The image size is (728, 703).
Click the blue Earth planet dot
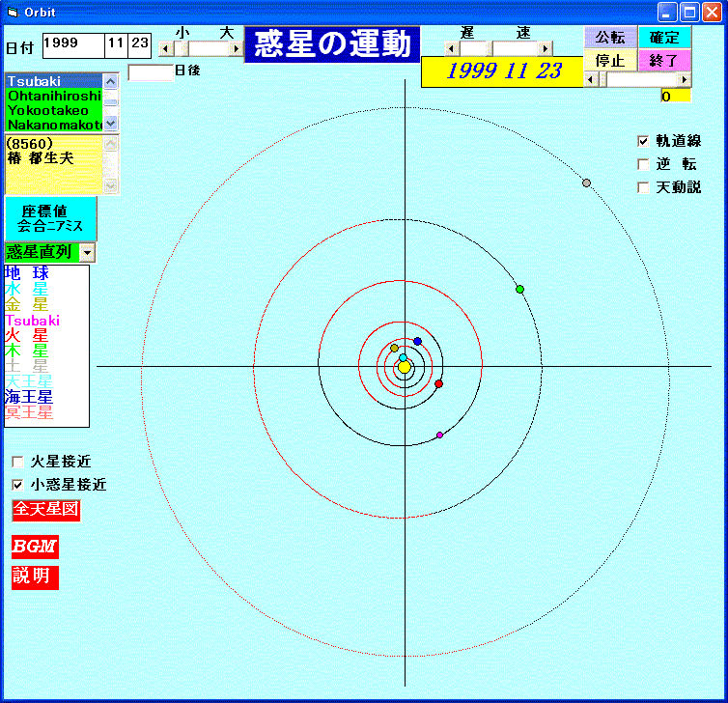coord(417,342)
